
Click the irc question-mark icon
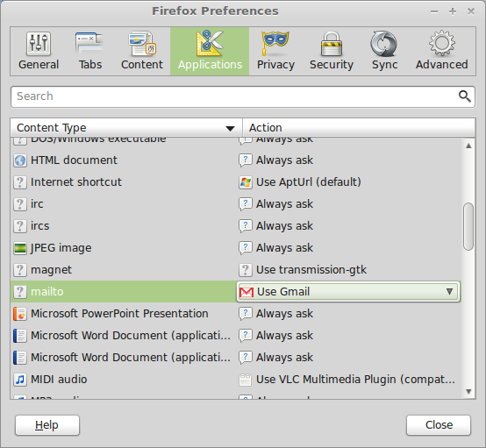[20, 204]
